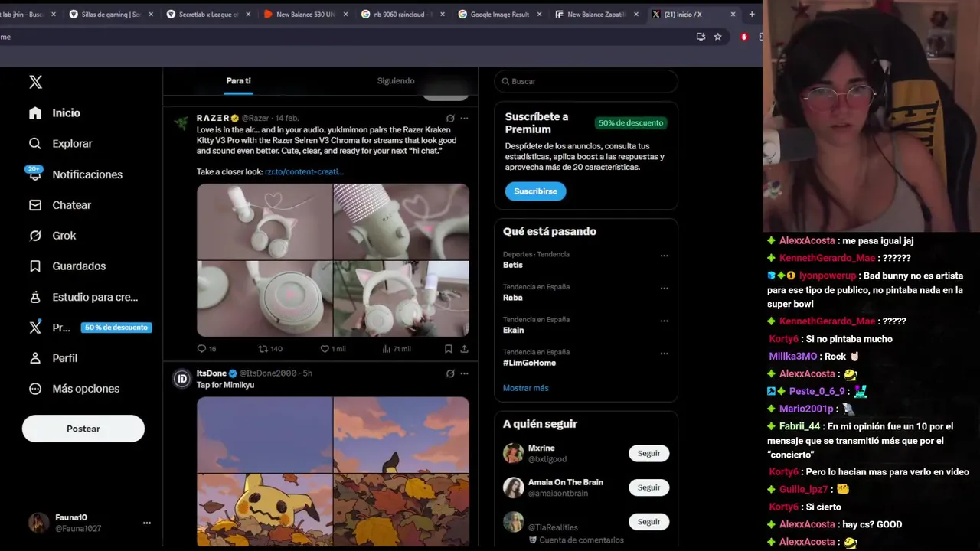Click Suscribirse premium button

[535, 191]
